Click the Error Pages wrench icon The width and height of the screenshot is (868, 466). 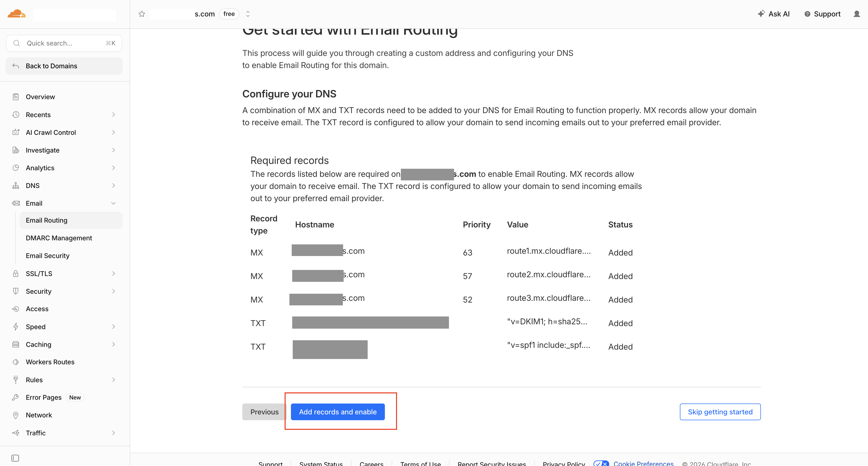pos(15,397)
